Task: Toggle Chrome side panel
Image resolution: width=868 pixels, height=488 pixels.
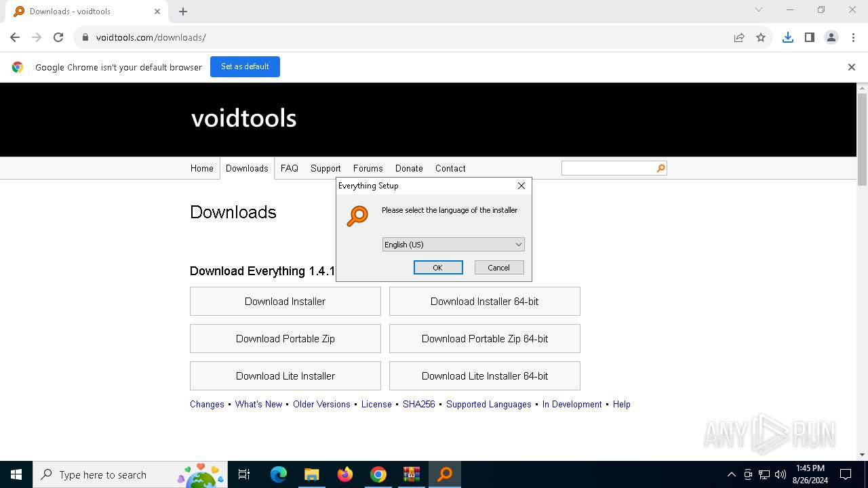Action: coord(809,37)
